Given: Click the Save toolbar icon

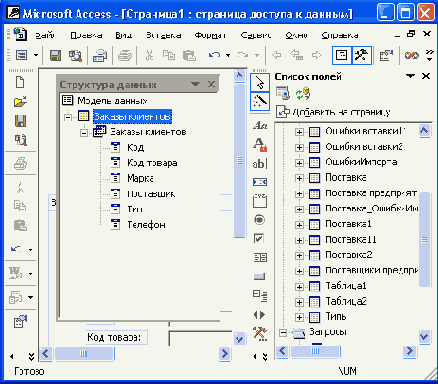Looking at the screenshot, I should point(55,55).
